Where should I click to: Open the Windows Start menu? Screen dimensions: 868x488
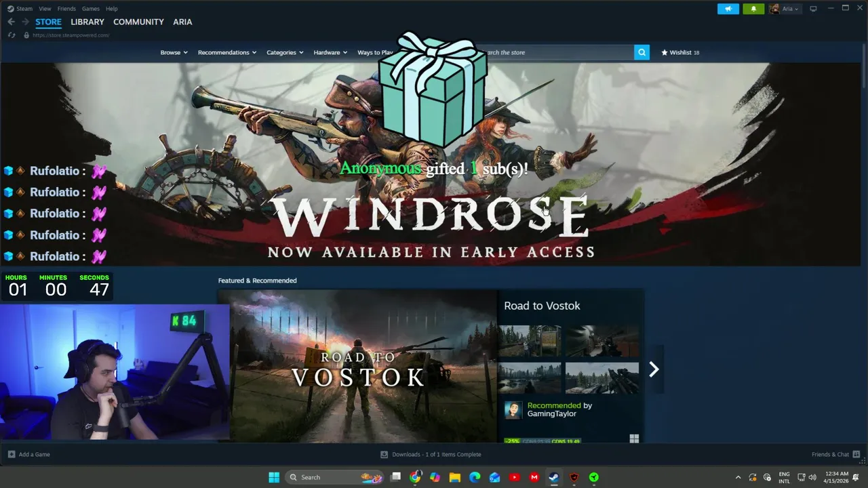[x=274, y=477]
